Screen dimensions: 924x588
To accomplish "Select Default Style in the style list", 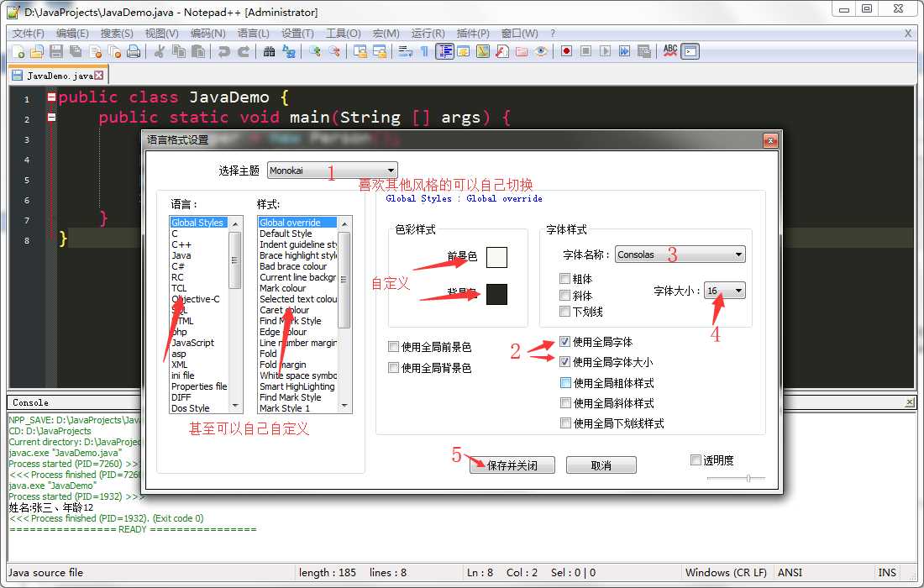I will (x=286, y=234).
